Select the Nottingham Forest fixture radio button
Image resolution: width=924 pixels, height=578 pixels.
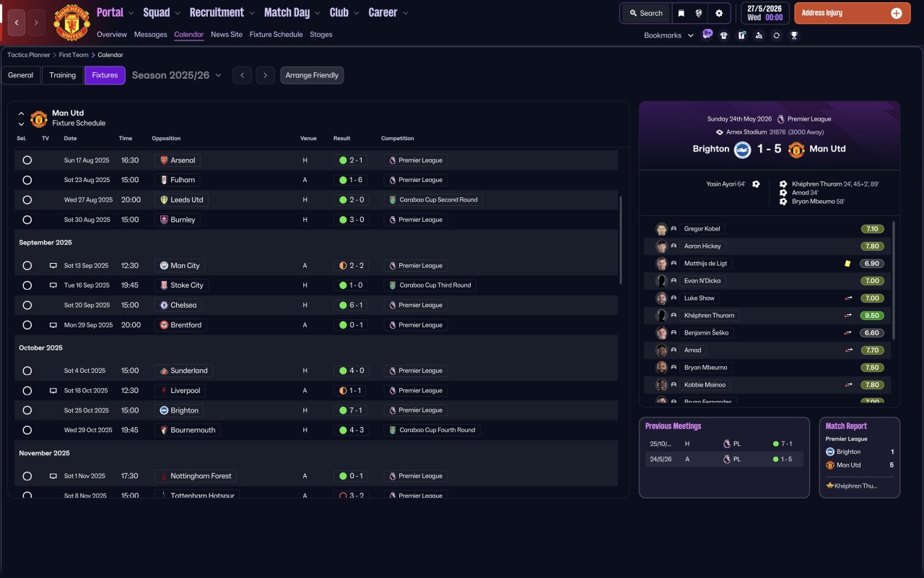pos(27,476)
